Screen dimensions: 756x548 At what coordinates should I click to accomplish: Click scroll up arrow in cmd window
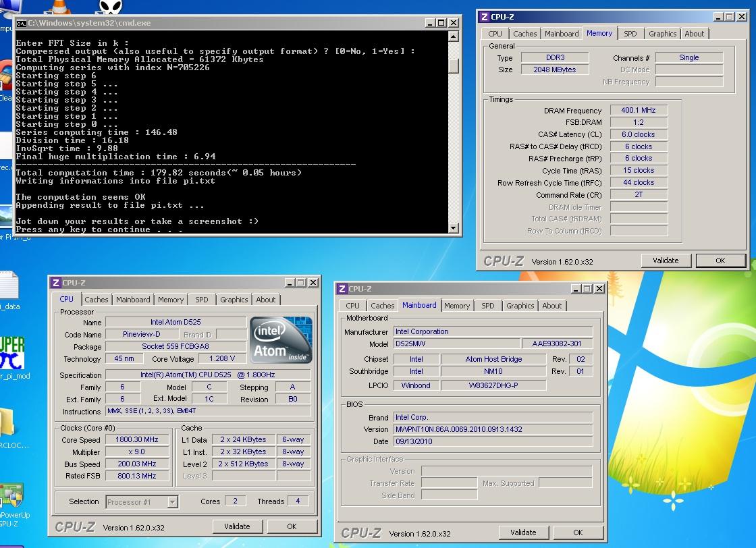point(453,36)
